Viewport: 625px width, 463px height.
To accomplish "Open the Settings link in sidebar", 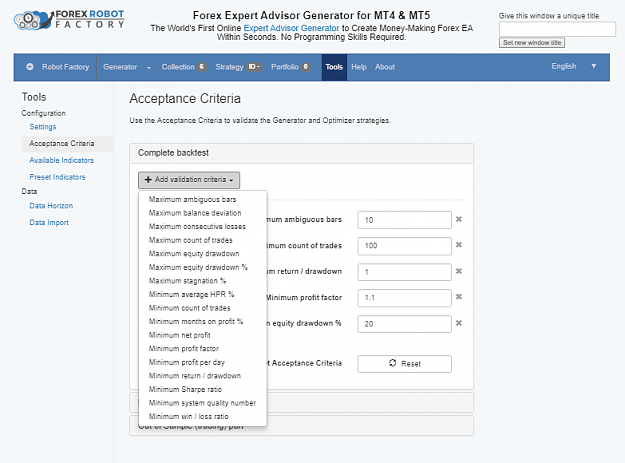I will [43, 127].
